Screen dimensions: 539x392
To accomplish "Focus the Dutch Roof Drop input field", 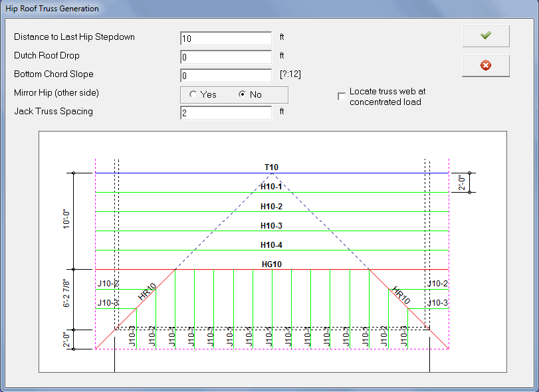I will [x=225, y=57].
